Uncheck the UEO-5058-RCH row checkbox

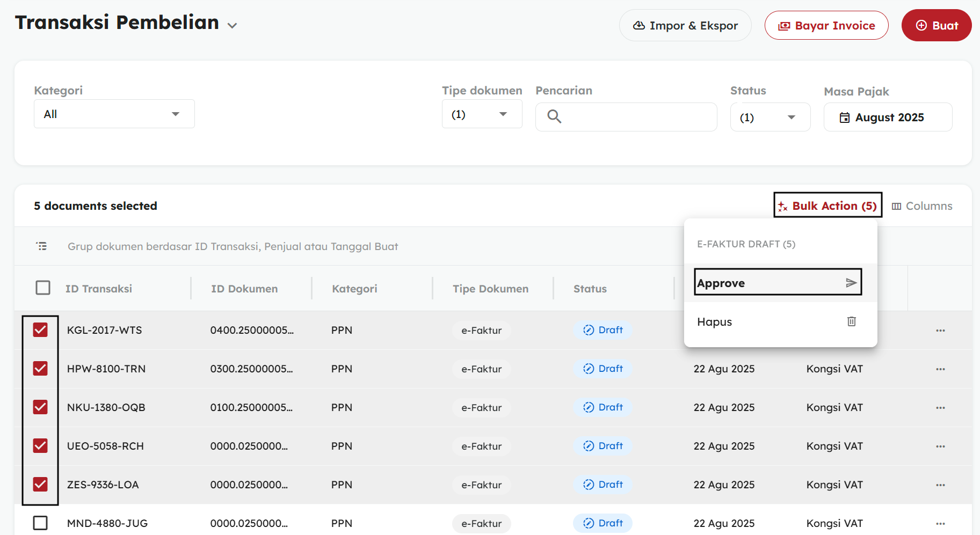point(40,445)
